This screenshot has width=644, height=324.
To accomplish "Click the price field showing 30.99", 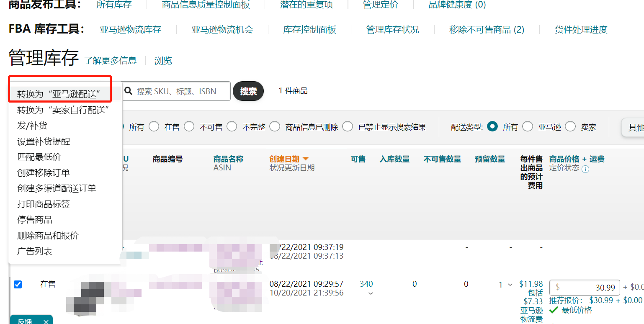I will pyautogui.click(x=585, y=288).
